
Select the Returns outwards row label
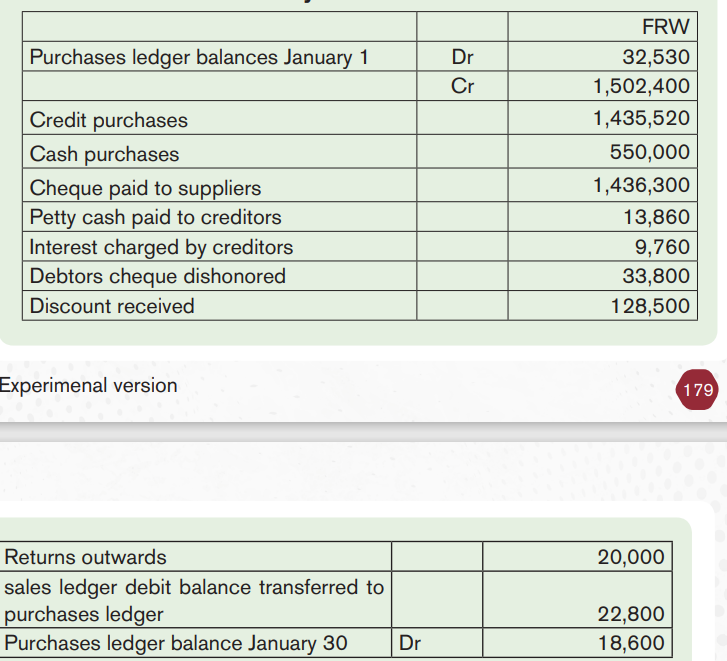coord(85,557)
